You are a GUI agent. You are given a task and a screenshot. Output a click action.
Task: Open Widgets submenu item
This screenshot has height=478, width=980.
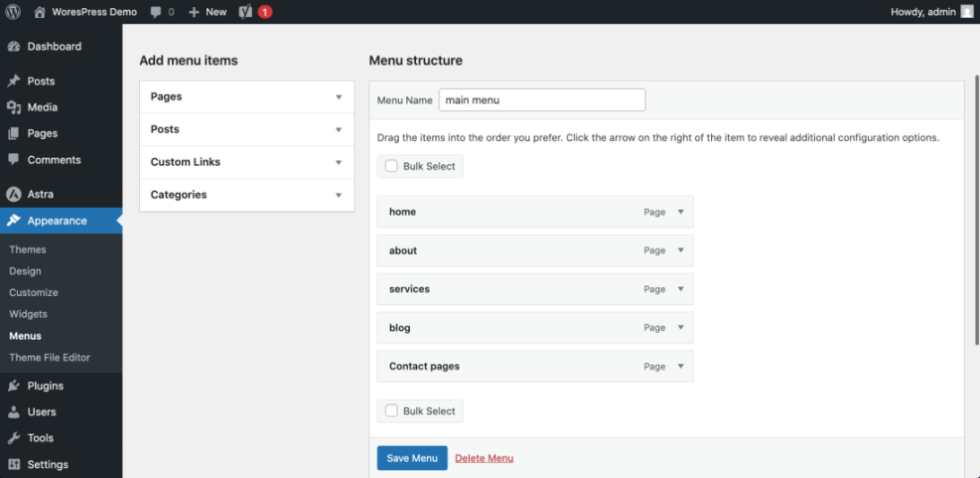[x=28, y=314]
